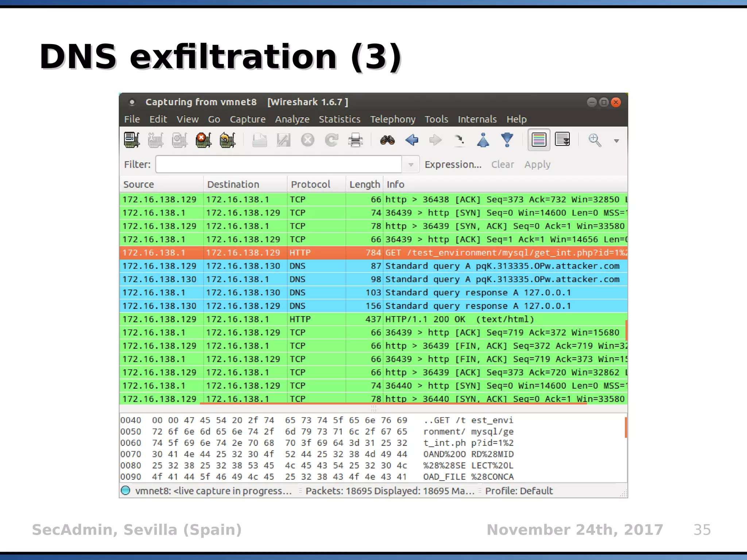747x560 pixels.
Task: Click the print packets icon
Action: pos(356,140)
